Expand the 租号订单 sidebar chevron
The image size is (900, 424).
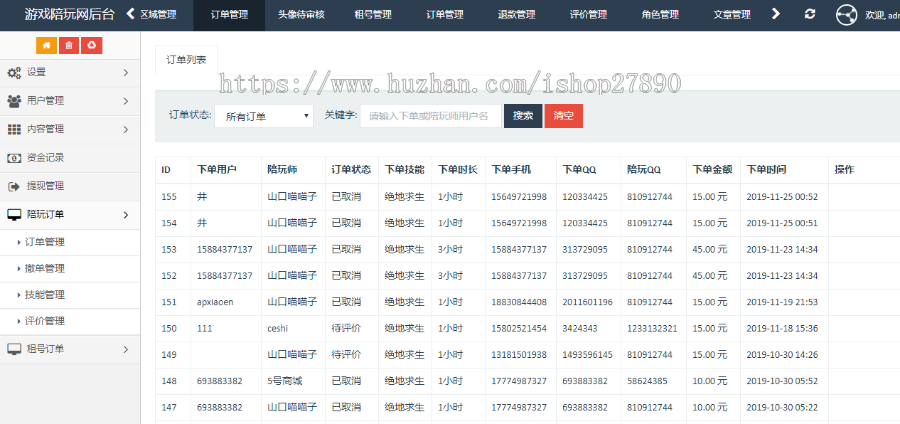(x=126, y=349)
